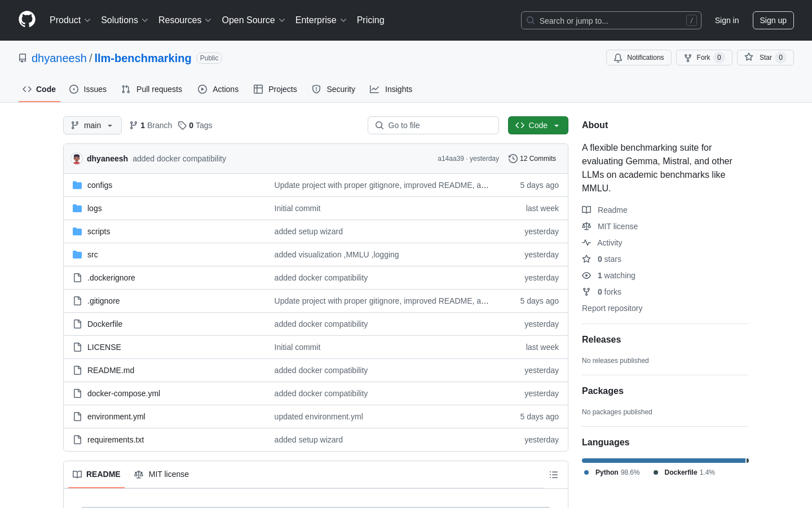Click the Python 98.6% language legend
The image size is (812, 508).
pos(612,472)
